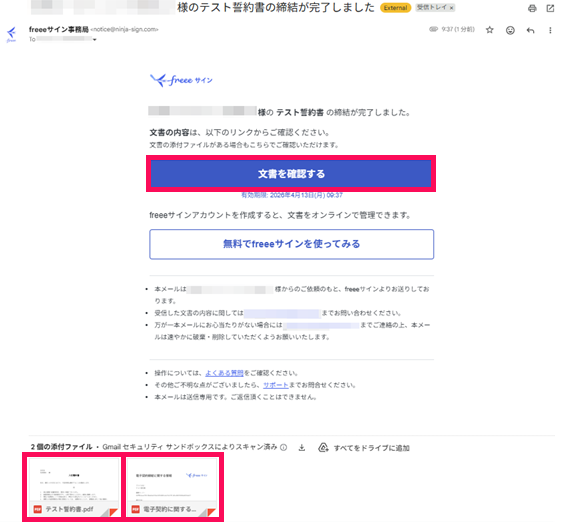Expand recipient details arrow beside To
This screenshot has height=525, width=573.
[95, 39]
